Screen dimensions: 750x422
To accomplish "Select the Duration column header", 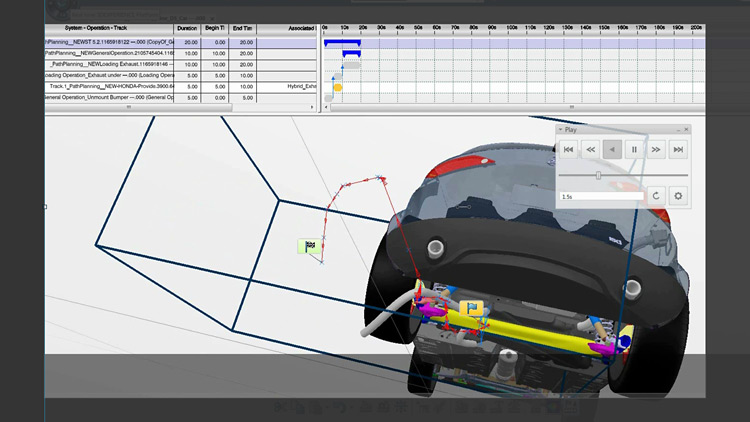I will pos(187,28).
